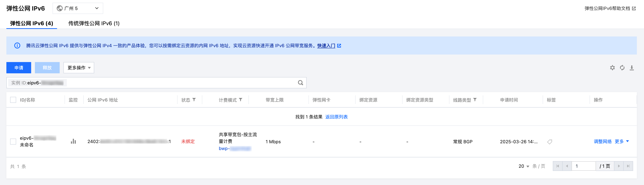Select all rows with header checkbox
This screenshot has width=644, height=185.
tap(13, 100)
